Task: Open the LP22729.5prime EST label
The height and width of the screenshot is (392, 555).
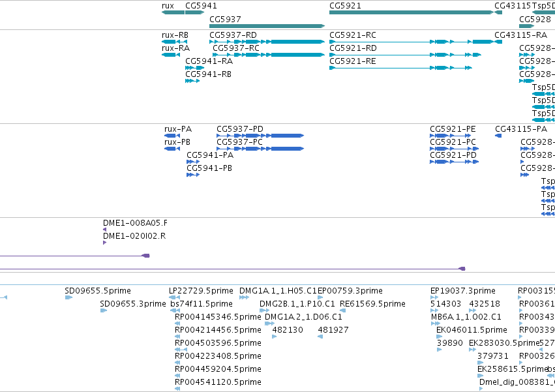Action: 201,291
